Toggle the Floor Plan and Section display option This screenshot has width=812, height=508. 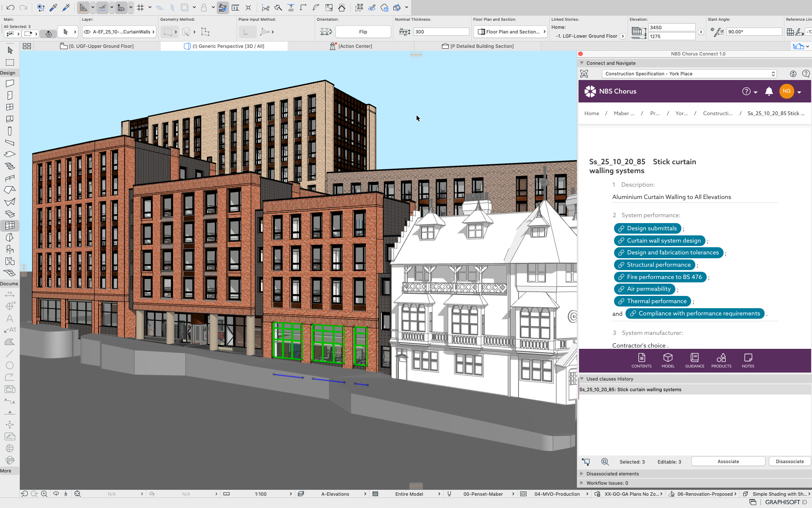tap(510, 31)
